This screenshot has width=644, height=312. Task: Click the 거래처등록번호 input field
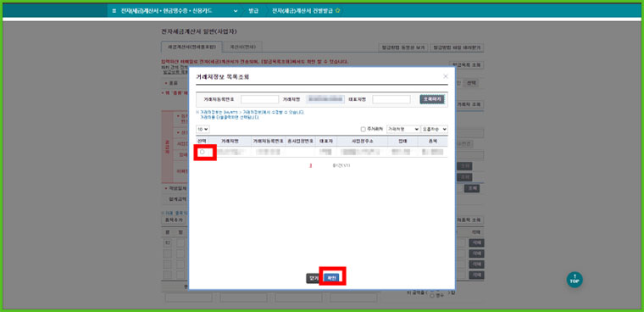tap(259, 99)
